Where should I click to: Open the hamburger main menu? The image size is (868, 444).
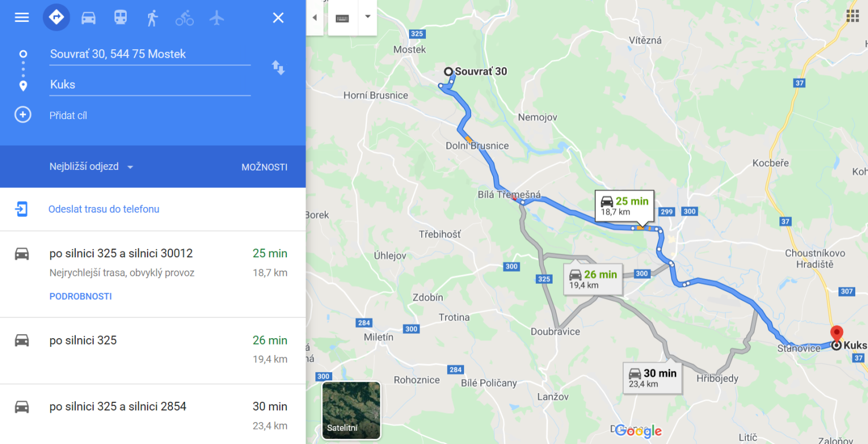tap(21, 17)
